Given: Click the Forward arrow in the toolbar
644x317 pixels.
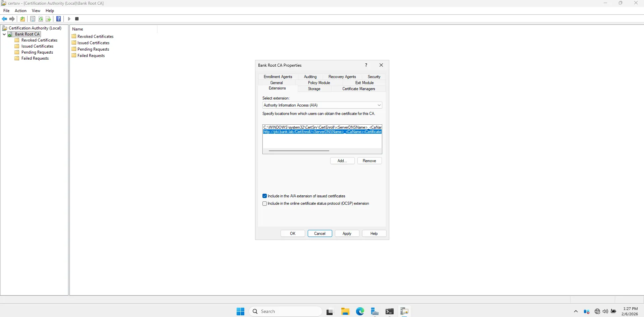Looking at the screenshot, I should [x=12, y=19].
